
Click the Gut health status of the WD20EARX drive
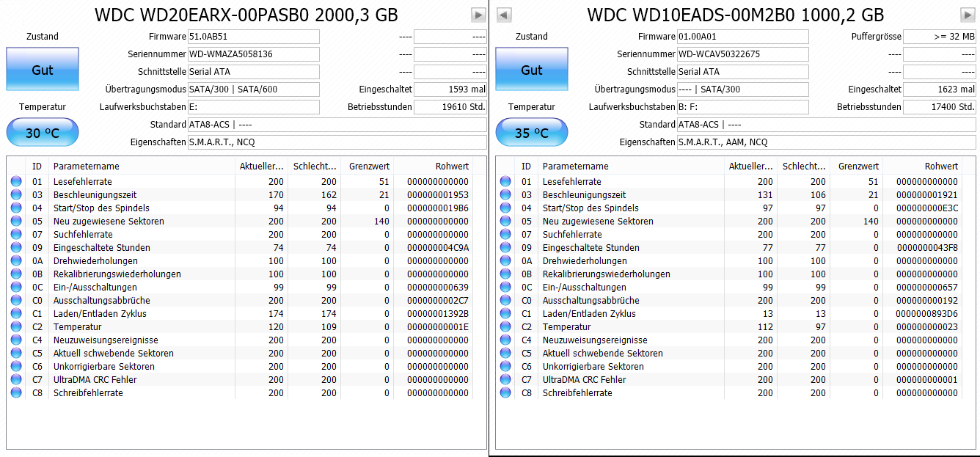(42, 68)
